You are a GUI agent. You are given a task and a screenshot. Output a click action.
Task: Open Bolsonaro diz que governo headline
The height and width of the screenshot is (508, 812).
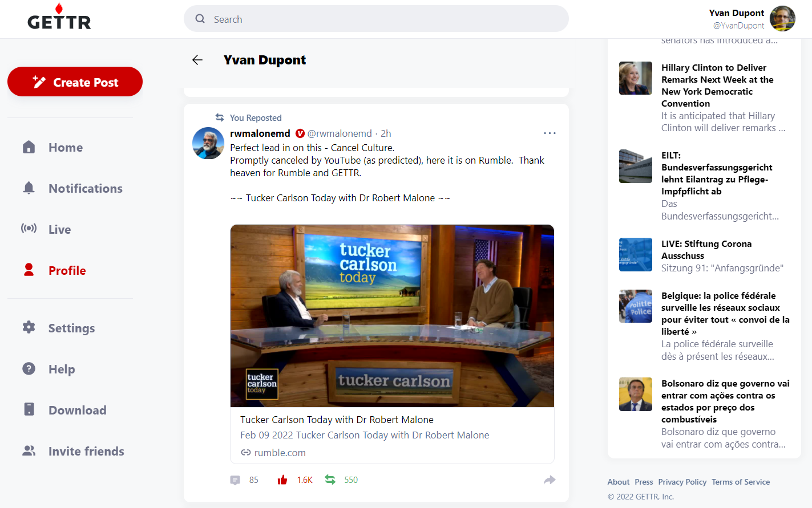click(725, 401)
